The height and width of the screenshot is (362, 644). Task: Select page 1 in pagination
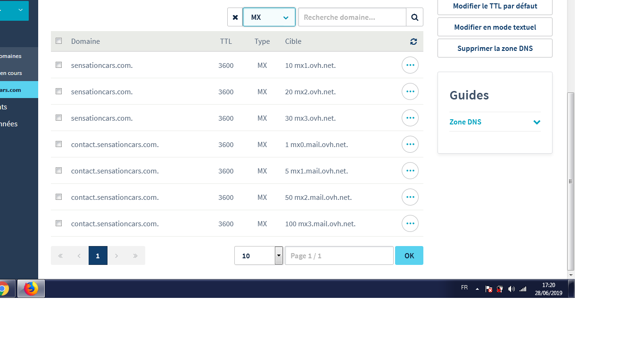pyautogui.click(x=98, y=255)
